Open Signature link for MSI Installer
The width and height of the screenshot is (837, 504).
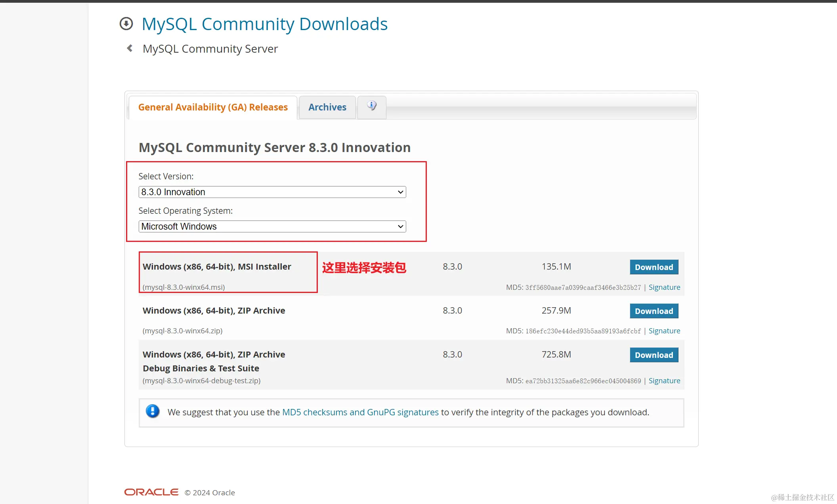coord(664,287)
